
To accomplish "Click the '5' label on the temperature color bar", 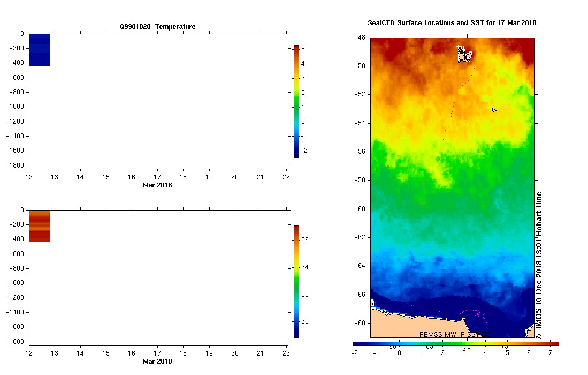I will coord(303,49).
